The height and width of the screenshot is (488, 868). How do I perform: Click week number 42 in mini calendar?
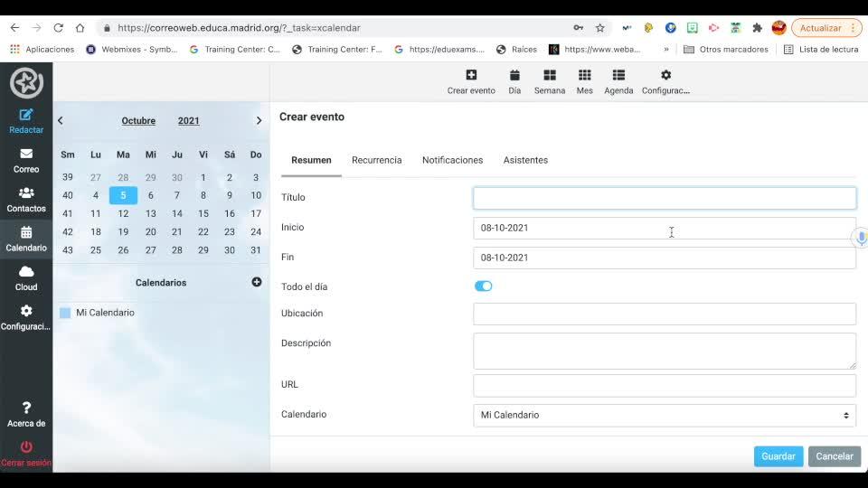[68, 232]
